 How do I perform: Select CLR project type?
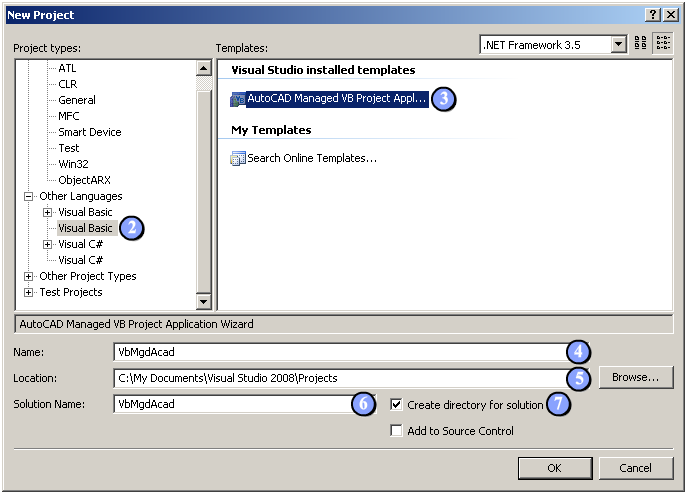point(68,84)
